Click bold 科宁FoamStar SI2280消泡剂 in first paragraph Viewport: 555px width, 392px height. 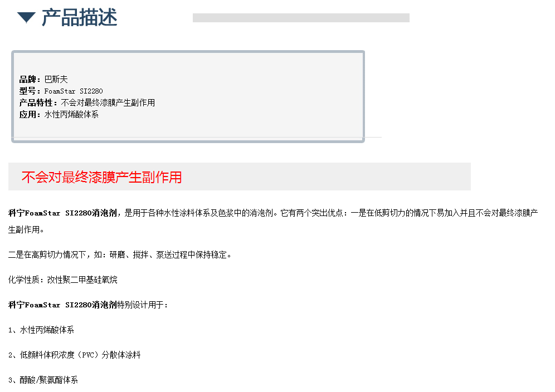(x=62, y=213)
